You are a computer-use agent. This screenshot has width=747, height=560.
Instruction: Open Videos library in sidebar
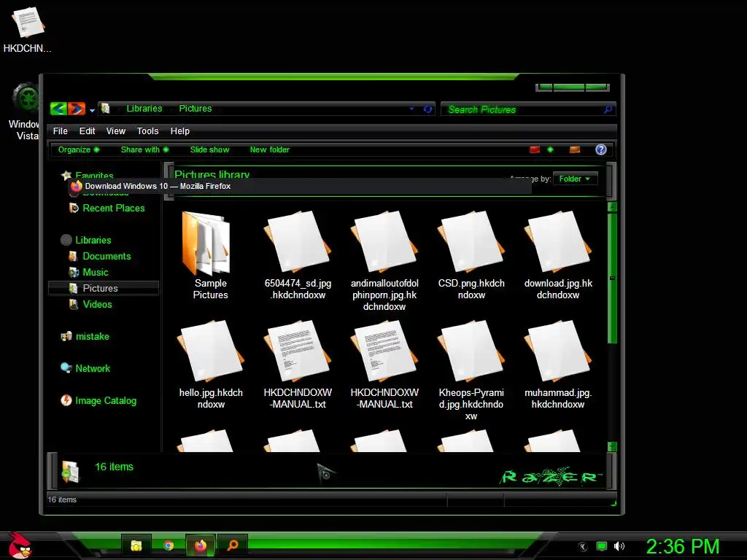[x=90, y=304]
